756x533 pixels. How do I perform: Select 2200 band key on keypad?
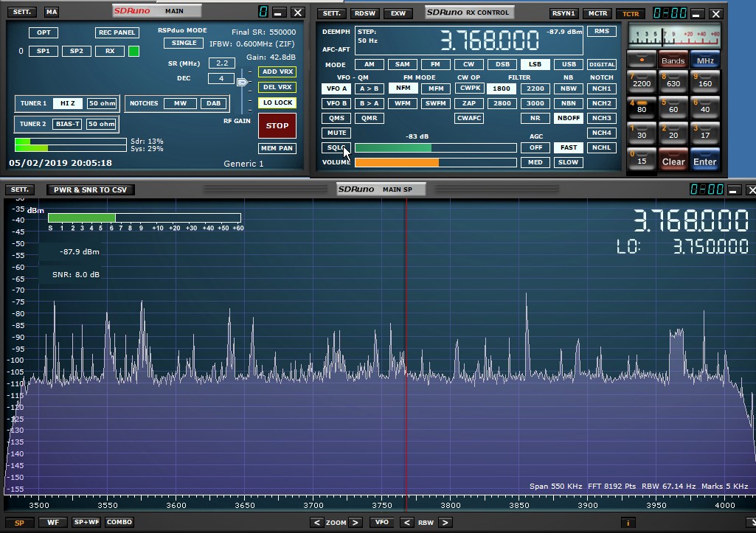(x=642, y=83)
